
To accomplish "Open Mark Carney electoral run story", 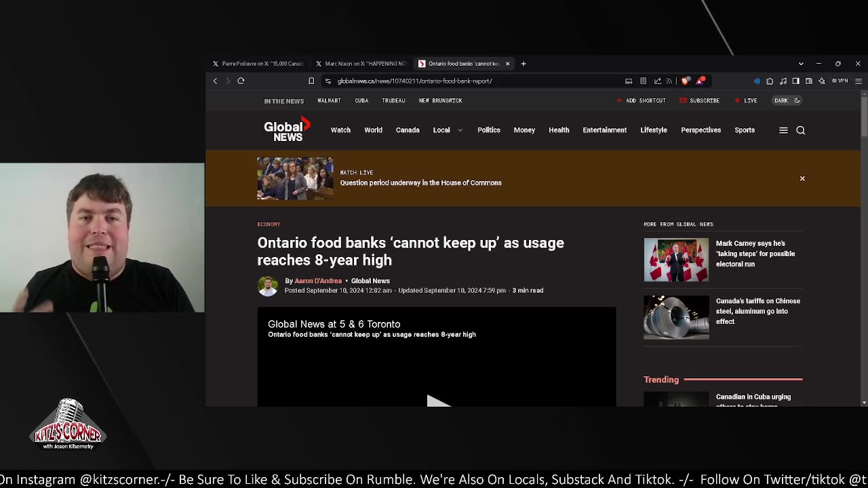I will click(x=755, y=253).
